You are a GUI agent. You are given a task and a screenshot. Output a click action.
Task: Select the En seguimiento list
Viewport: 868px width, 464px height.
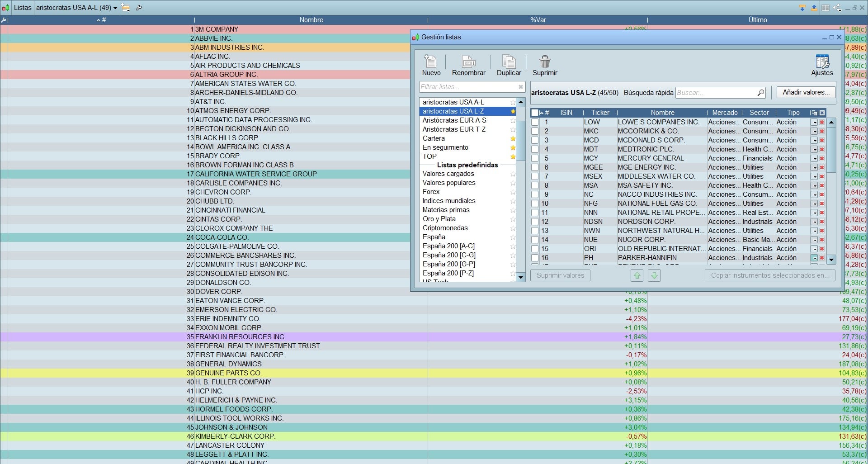pyautogui.click(x=467, y=147)
